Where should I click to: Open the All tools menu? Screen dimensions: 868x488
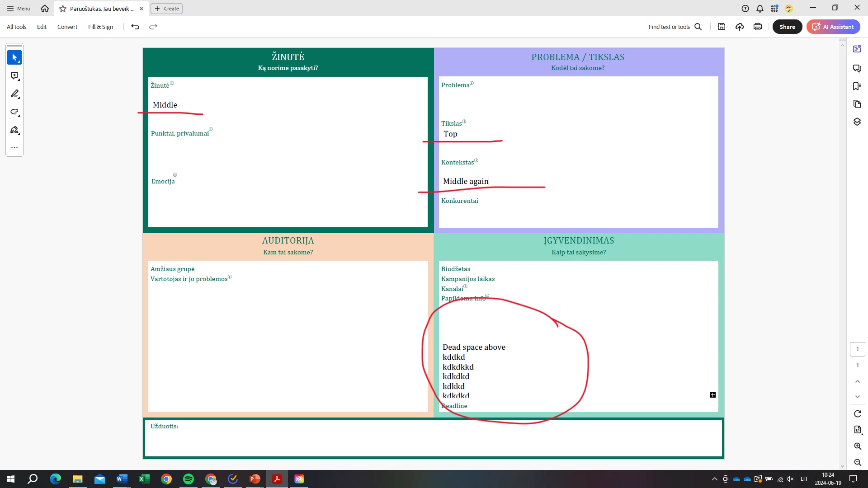(x=16, y=27)
